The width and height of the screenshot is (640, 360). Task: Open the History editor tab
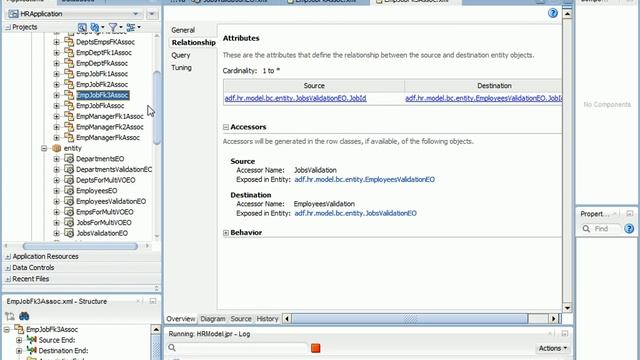tap(267, 319)
